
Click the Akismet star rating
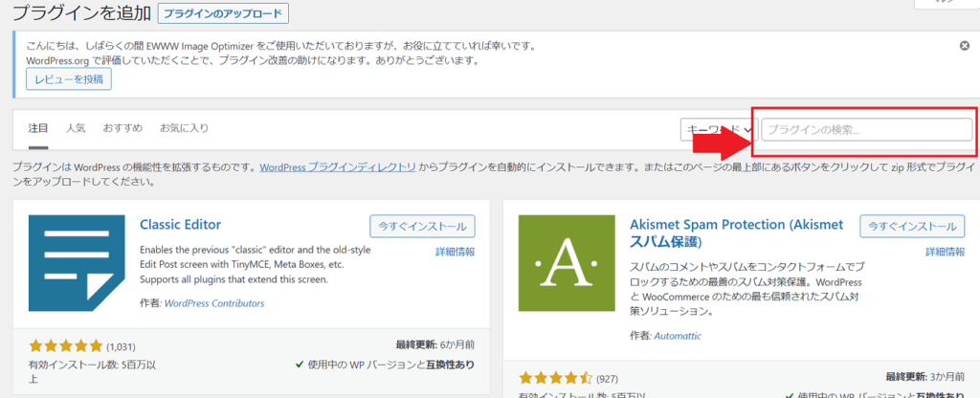(x=555, y=378)
